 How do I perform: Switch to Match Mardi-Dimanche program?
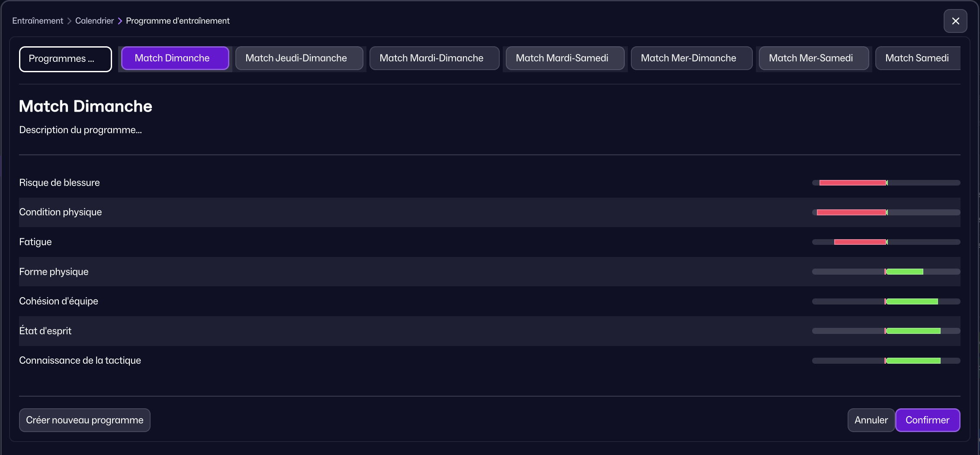[434, 58]
